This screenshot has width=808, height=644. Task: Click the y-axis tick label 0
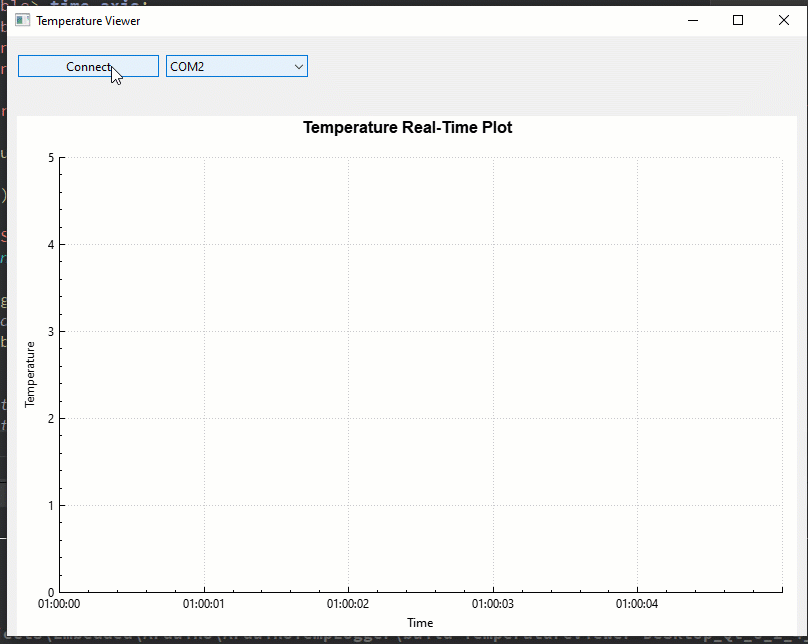coord(50,592)
